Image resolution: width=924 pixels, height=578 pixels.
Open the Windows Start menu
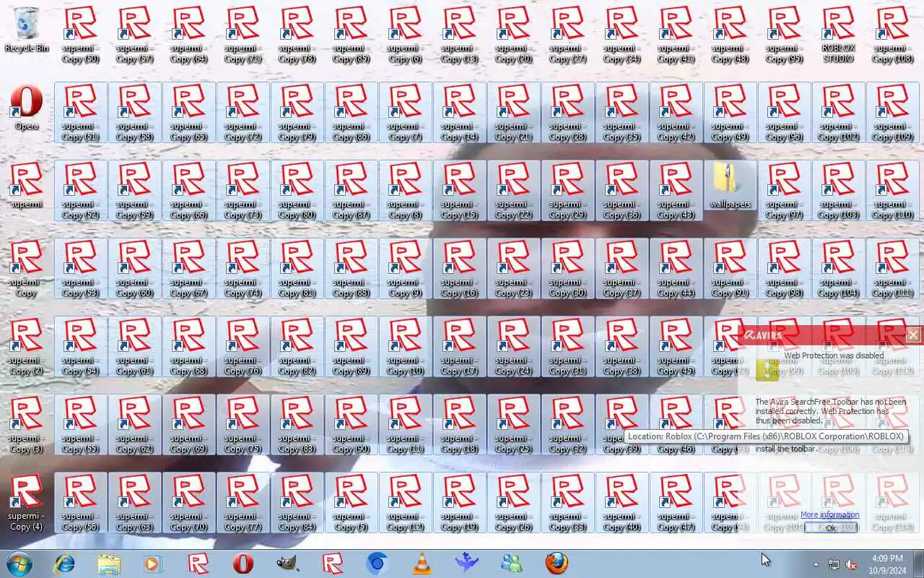pos(19,563)
